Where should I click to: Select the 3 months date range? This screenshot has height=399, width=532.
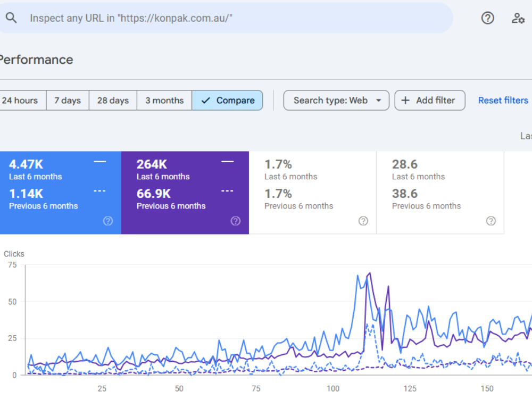pos(164,101)
